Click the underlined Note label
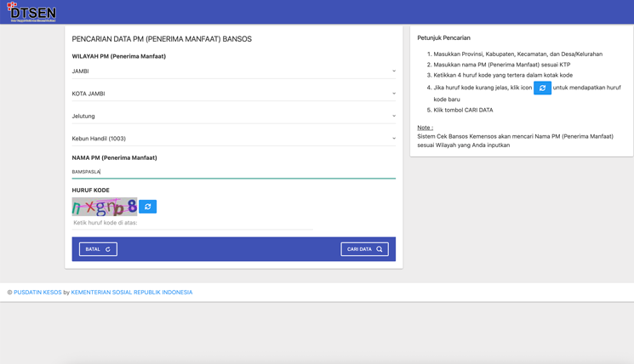The image size is (634, 364). coord(425,128)
